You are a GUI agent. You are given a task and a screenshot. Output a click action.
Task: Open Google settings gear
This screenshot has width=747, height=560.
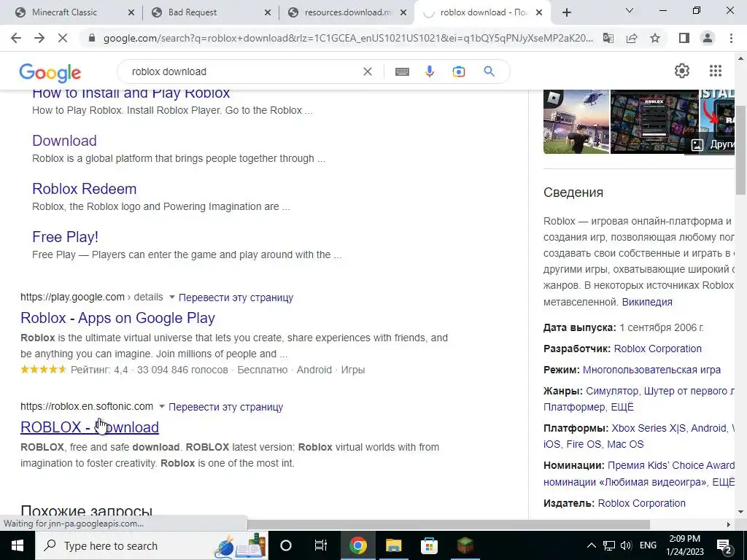pyautogui.click(x=682, y=71)
